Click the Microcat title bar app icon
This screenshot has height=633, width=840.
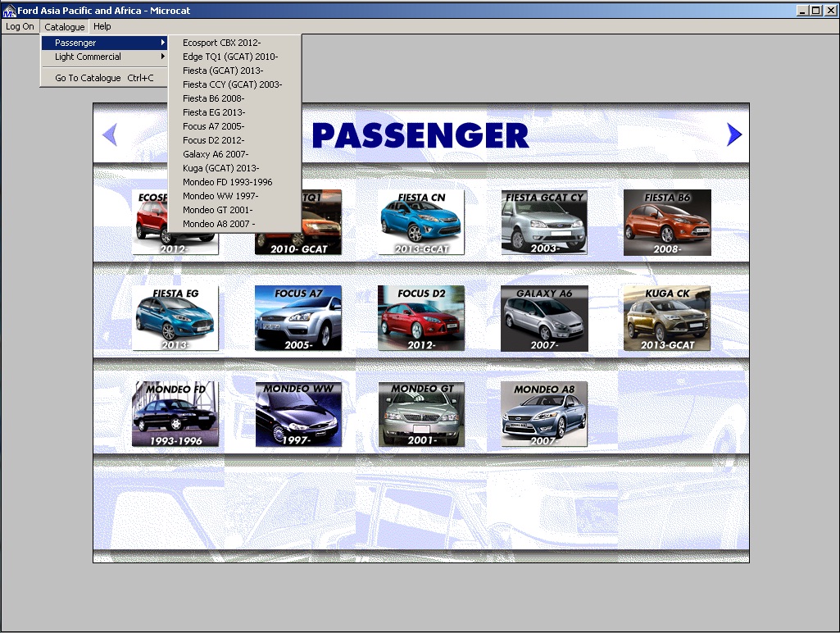[x=8, y=10]
